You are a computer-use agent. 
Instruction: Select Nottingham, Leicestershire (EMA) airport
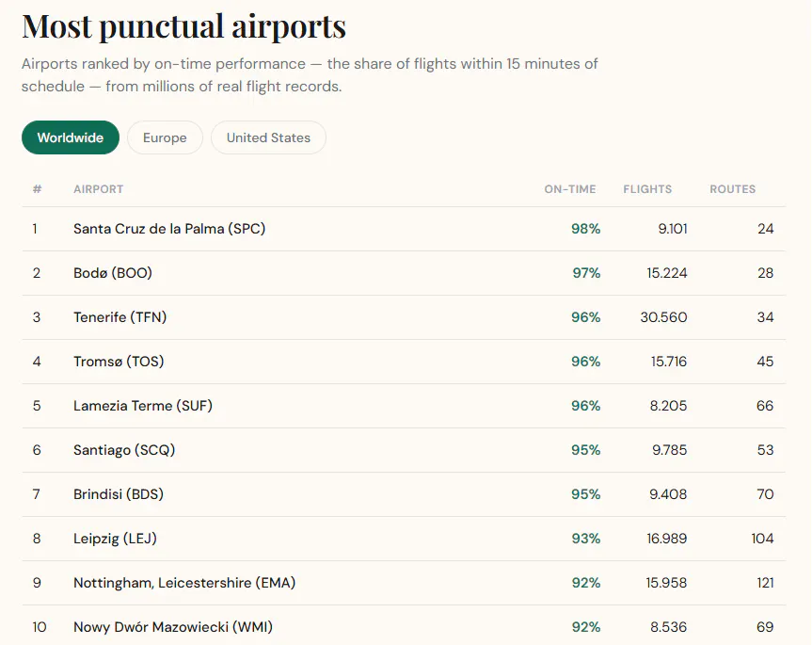point(184,582)
